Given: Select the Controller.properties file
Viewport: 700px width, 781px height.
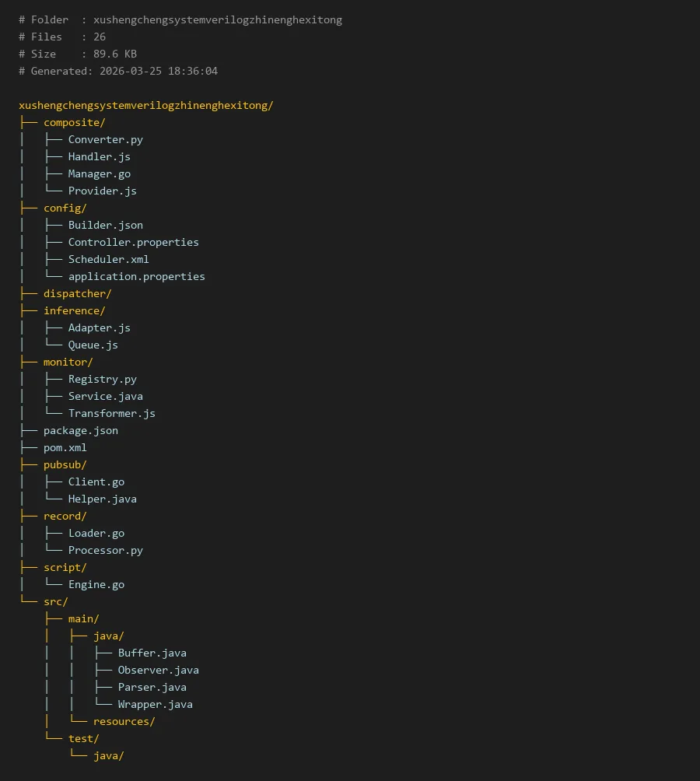Looking at the screenshot, I should [x=133, y=242].
